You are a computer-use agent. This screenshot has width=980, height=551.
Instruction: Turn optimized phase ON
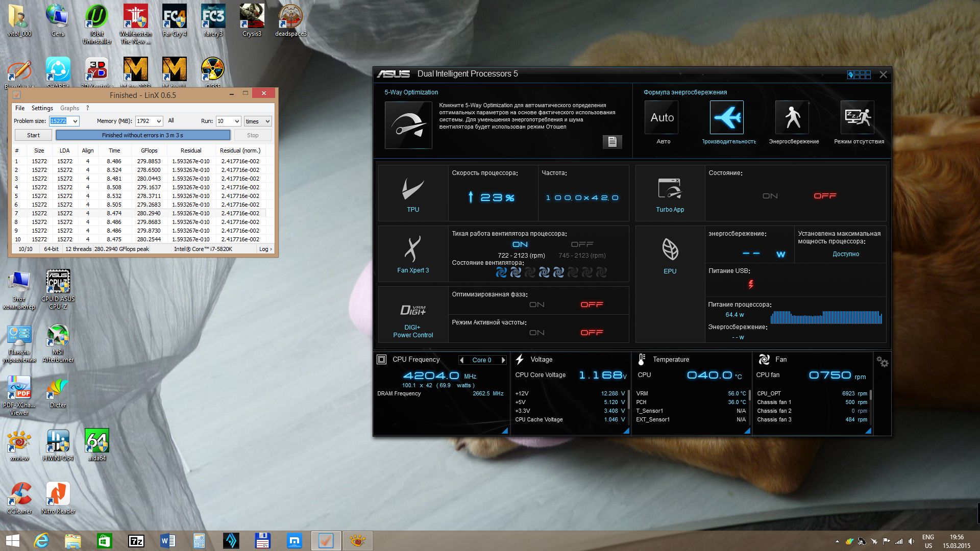[536, 305]
